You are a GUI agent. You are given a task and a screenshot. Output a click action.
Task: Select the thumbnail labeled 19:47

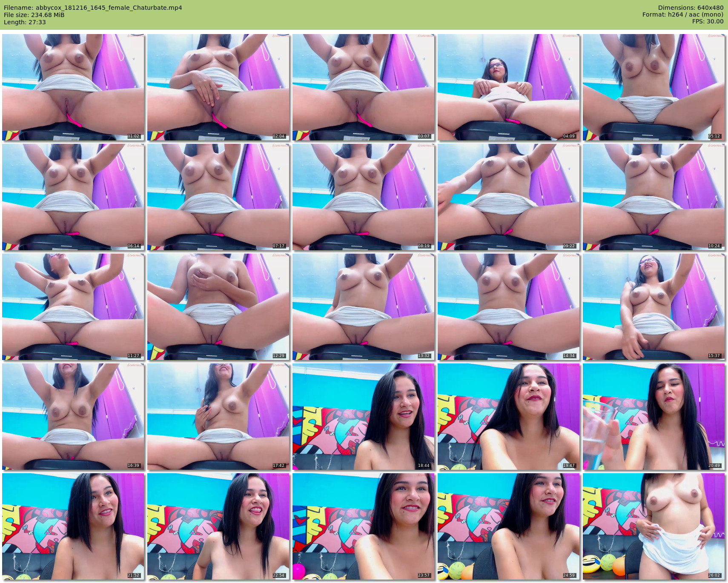pyautogui.click(x=509, y=417)
